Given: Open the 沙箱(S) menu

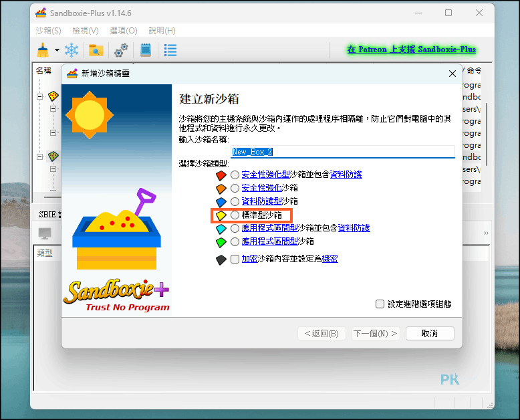Looking at the screenshot, I should [x=48, y=31].
